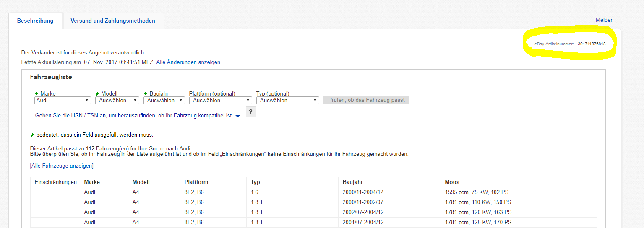Select the '1781 ccm, 125 KW, 170 PS' cell
This screenshot has height=228, width=644.
click(478, 223)
